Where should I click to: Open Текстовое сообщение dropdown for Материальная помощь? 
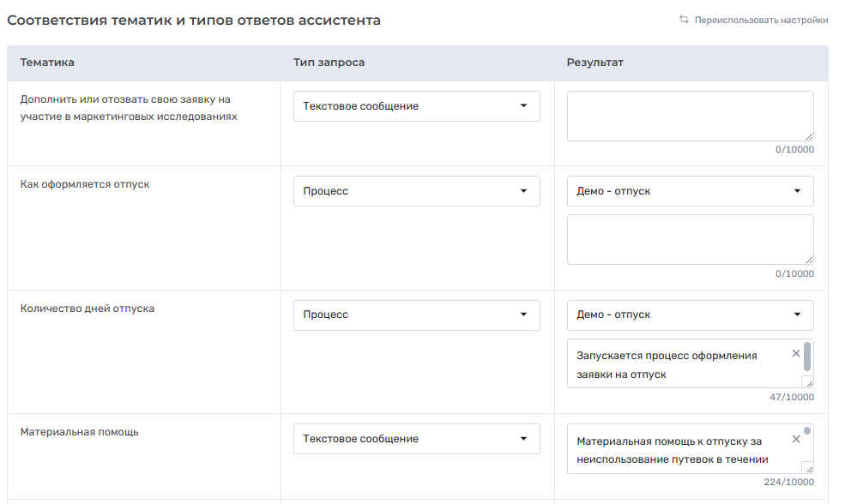pyautogui.click(x=416, y=438)
